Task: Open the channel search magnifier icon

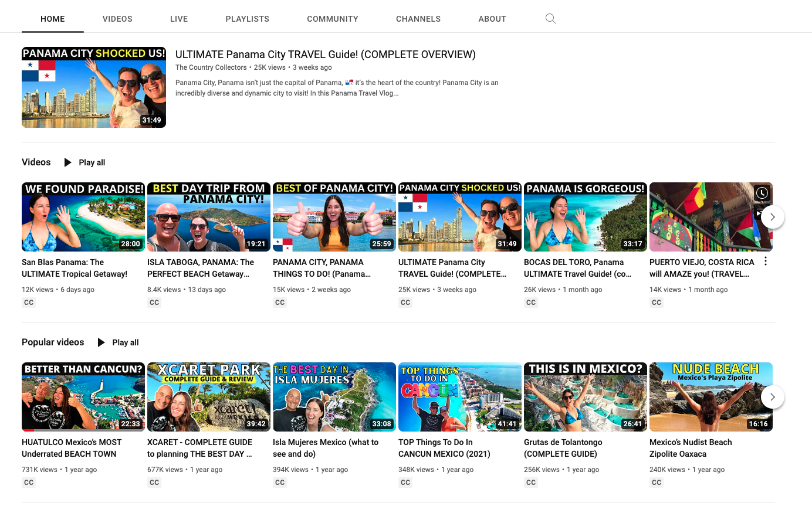Action: pyautogui.click(x=550, y=19)
